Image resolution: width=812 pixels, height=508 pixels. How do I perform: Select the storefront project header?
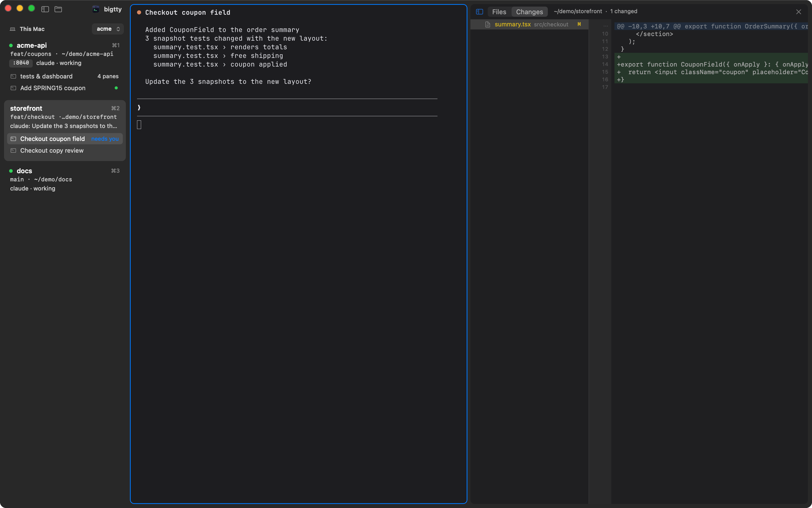[26, 108]
